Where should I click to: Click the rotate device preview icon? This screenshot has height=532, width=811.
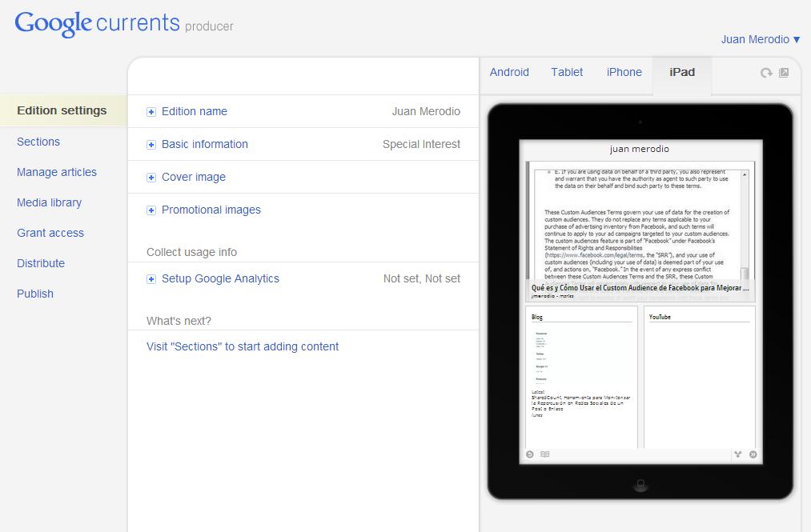pos(766,73)
